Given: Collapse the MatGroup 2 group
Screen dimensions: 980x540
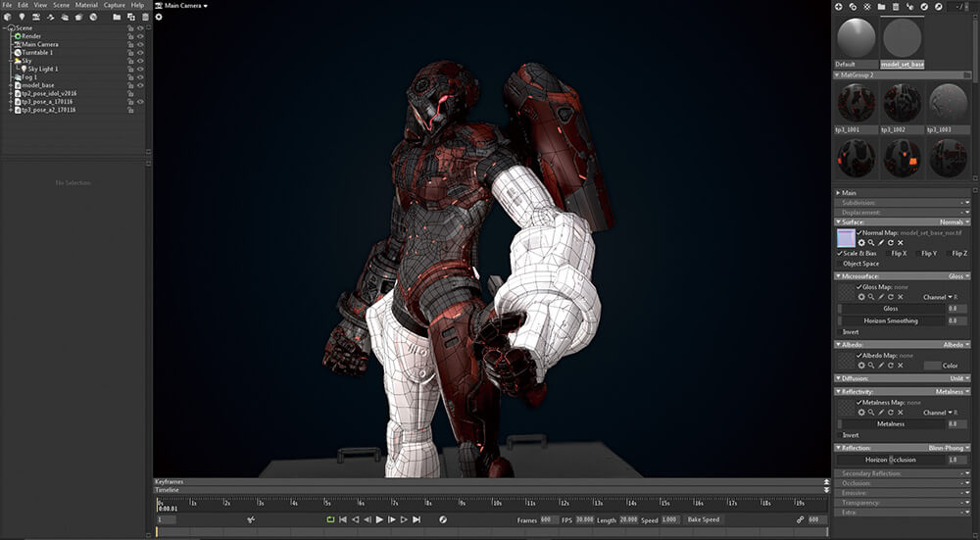Looking at the screenshot, I should (x=838, y=75).
